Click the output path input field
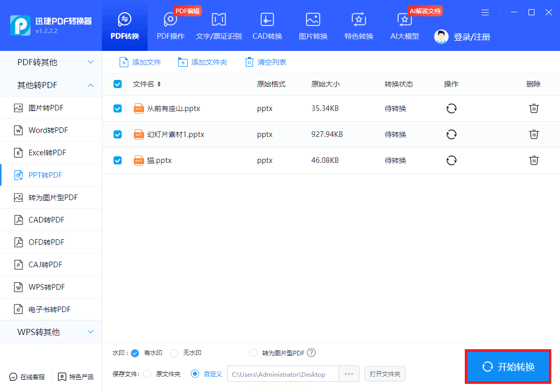Viewport: 560px width, 392px height. tap(283, 374)
